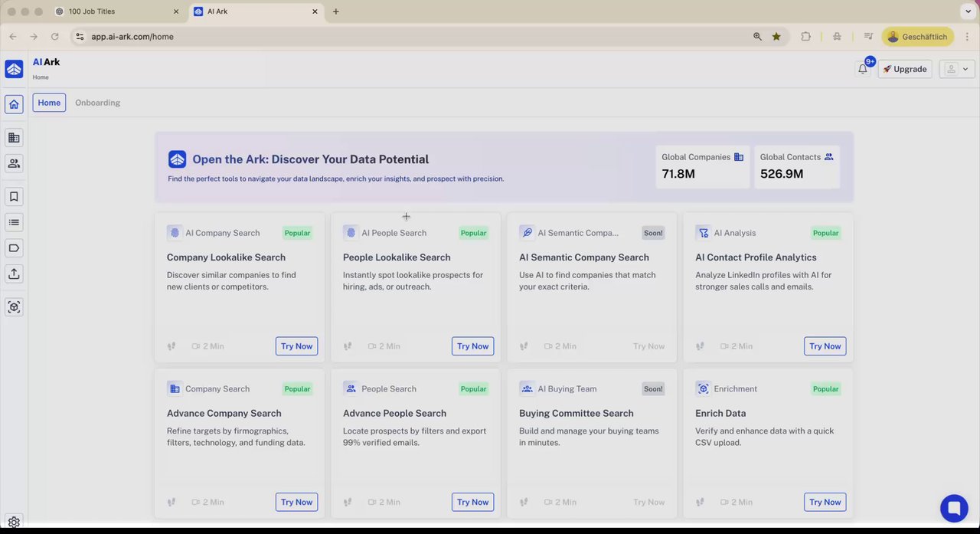Open the Settings gear in sidebar

(14, 523)
